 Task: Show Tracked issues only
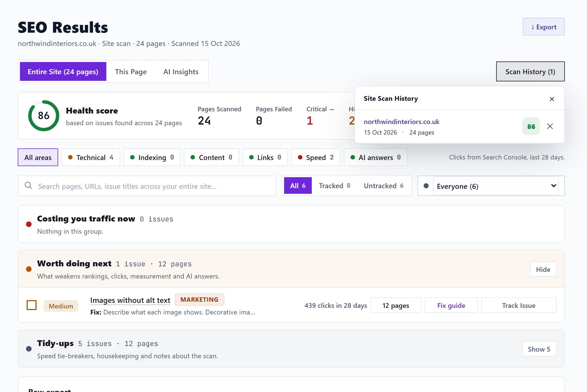click(335, 185)
